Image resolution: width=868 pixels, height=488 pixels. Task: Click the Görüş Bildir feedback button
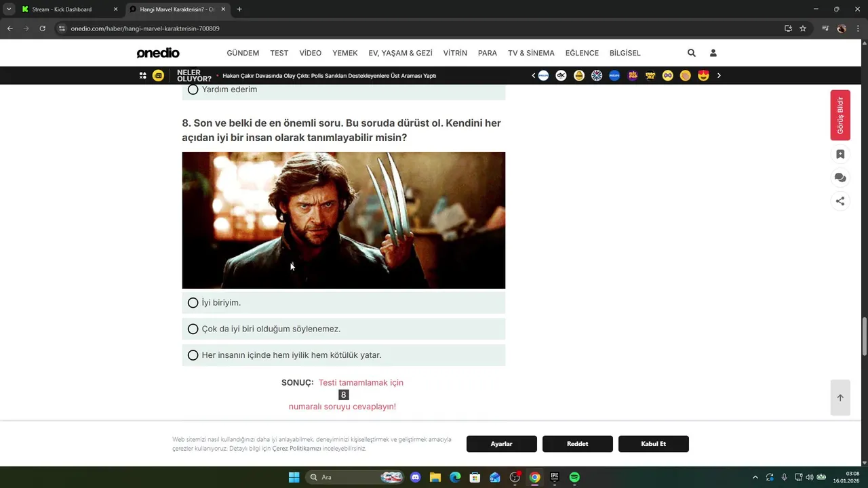tap(840, 115)
